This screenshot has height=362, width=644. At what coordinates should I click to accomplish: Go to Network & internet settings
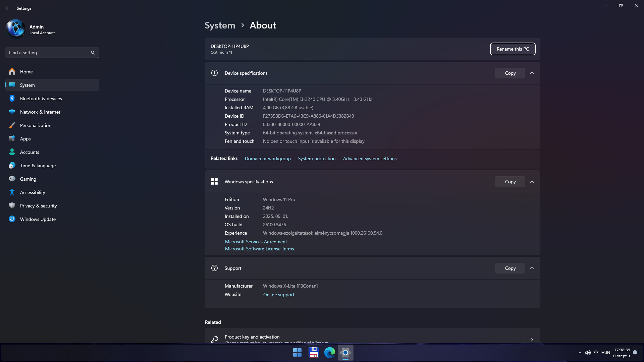click(x=40, y=112)
